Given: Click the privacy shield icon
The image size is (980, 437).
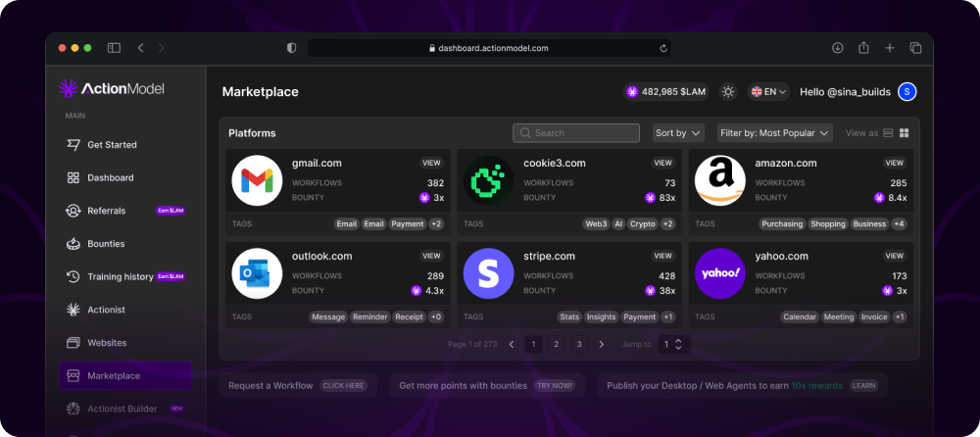Looking at the screenshot, I should [291, 48].
